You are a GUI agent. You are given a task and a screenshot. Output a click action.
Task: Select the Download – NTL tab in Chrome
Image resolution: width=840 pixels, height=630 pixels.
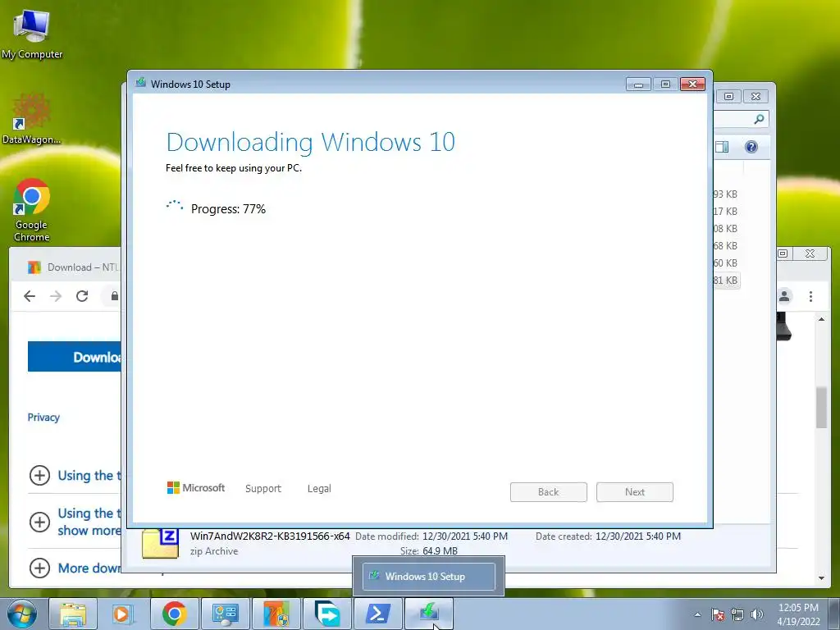click(x=72, y=267)
